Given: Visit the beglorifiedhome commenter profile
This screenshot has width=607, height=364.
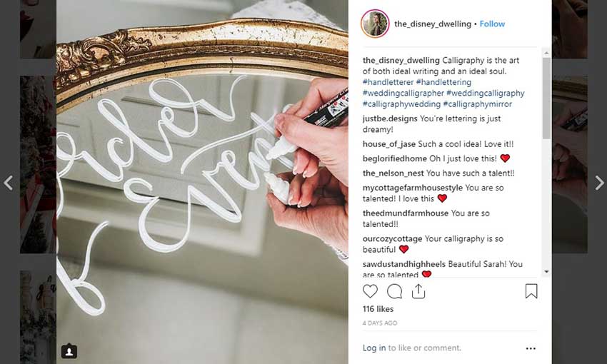Looking at the screenshot, I should tap(395, 158).
